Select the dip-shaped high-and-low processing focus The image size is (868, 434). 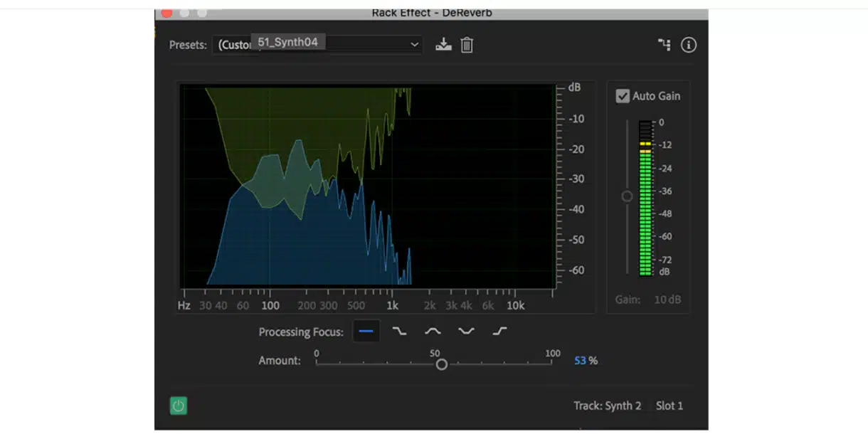click(466, 332)
